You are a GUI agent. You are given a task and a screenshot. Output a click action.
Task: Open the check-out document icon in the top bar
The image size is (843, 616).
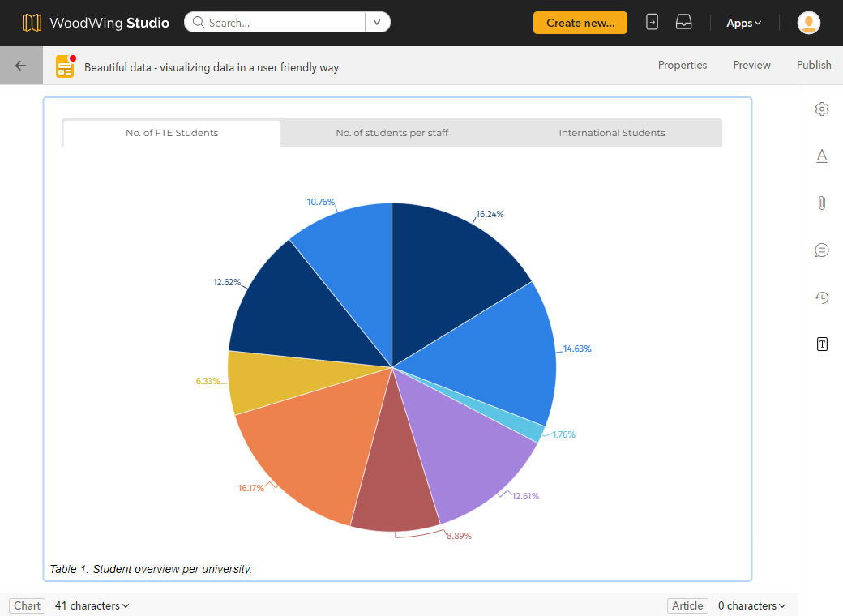pos(652,22)
